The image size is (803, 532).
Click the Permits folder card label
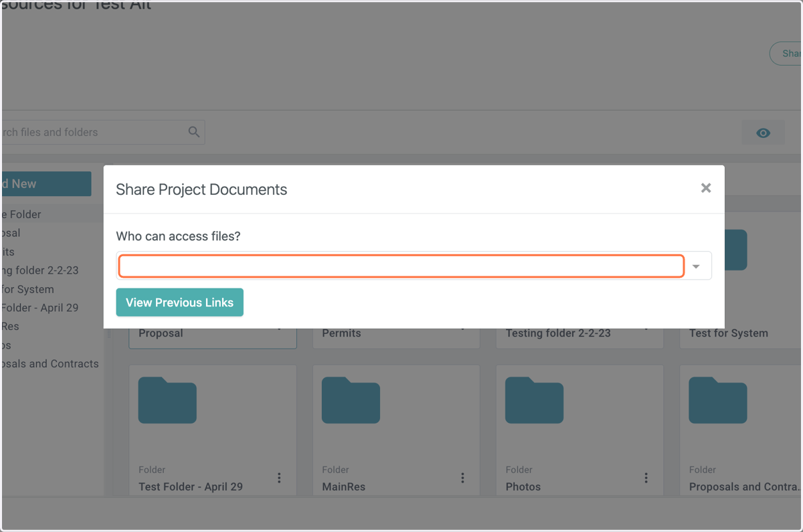pos(341,333)
